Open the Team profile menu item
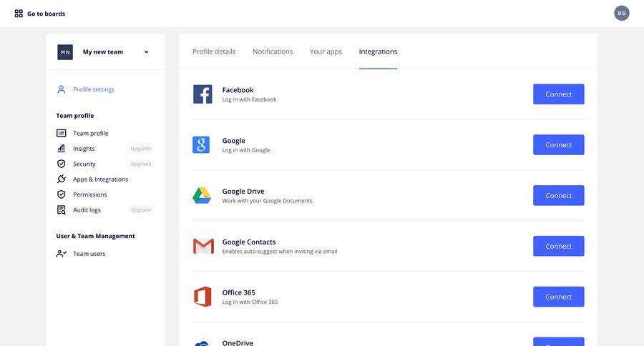Screen dimensions: 644x346 [x=91, y=133]
